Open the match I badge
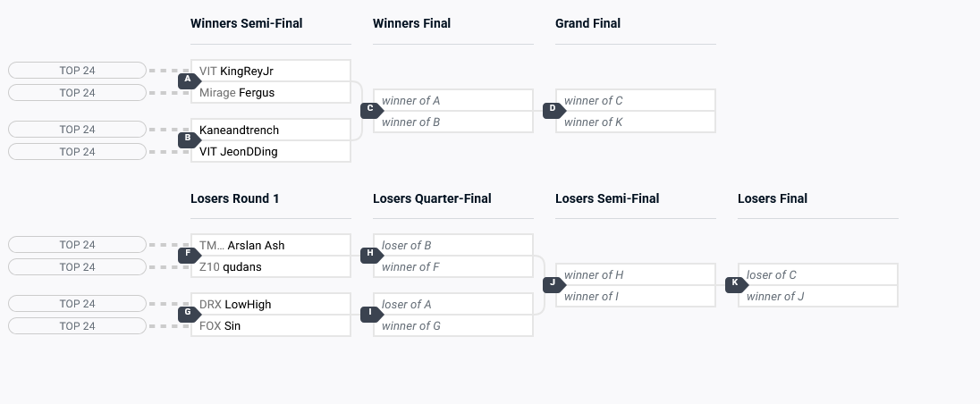980x404 pixels. point(370,314)
